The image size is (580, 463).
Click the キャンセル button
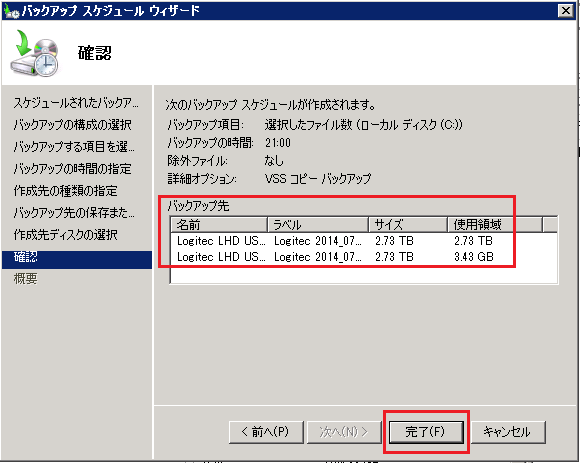click(x=508, y=432)
